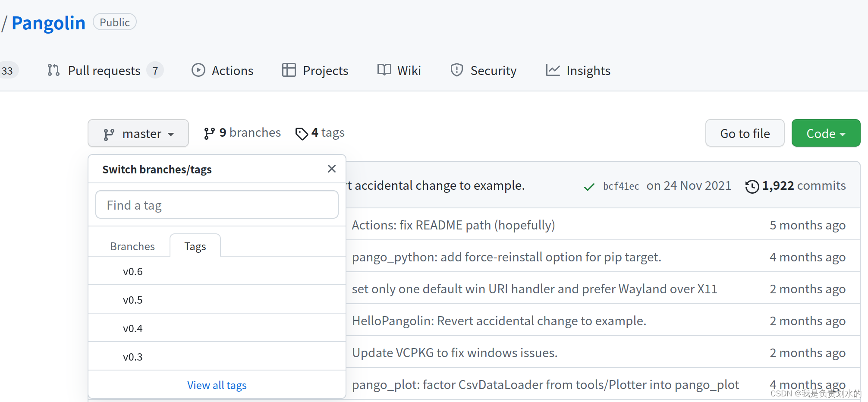The width and height of the screenshot is (868, 402).
Task: Select tag v0.3
Action: 217,357
